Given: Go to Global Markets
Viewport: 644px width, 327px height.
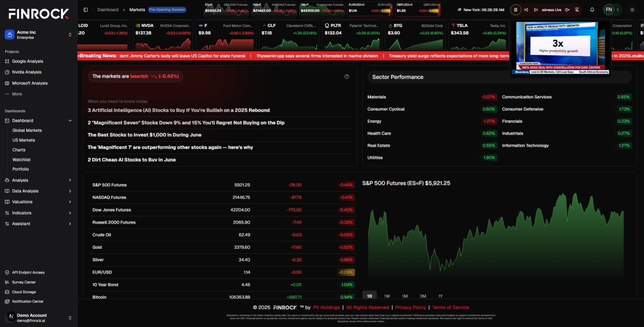Looking at the screenshot, I should pos(27,131).
